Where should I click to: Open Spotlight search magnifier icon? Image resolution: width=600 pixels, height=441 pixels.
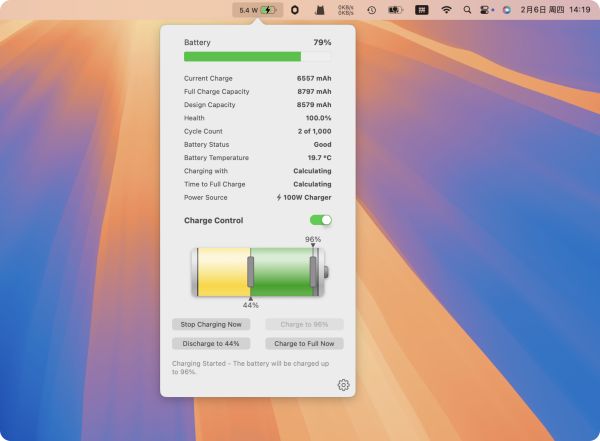[x=467, y=10]
